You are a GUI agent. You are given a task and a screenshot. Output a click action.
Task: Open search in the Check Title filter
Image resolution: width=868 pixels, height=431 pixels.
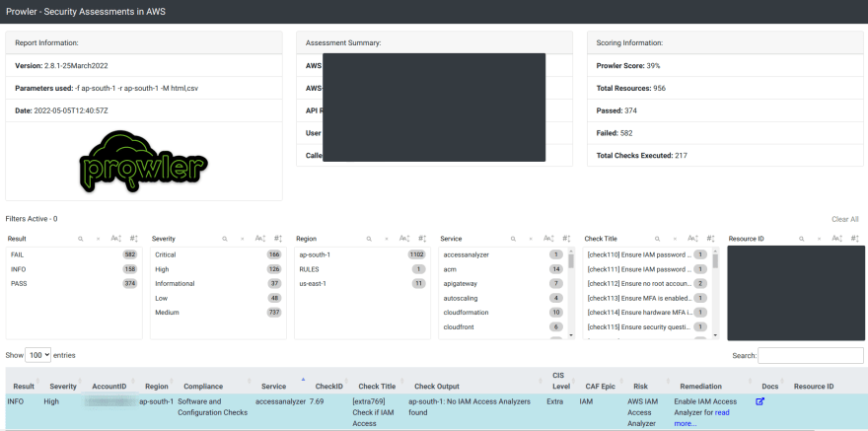click(x=658, y=239)
